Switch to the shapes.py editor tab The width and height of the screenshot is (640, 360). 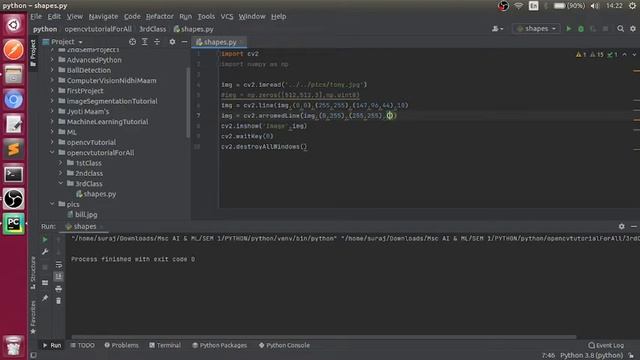point(219,42)
